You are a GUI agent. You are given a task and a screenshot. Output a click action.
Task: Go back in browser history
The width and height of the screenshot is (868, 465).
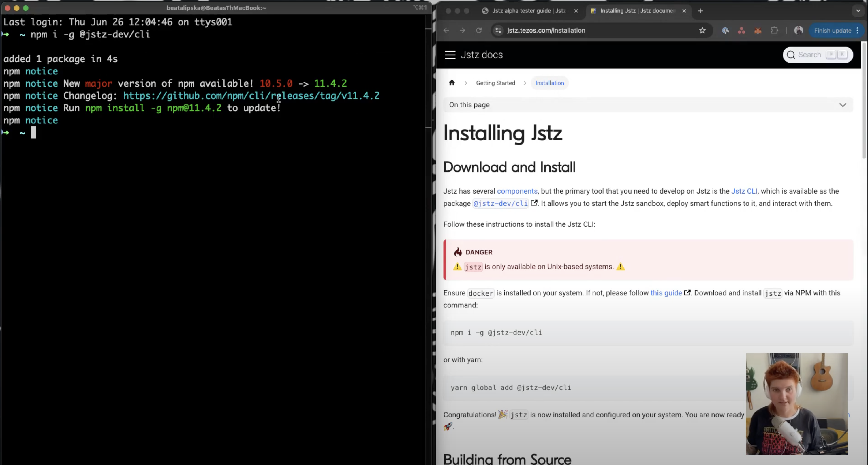coord(446,31)
